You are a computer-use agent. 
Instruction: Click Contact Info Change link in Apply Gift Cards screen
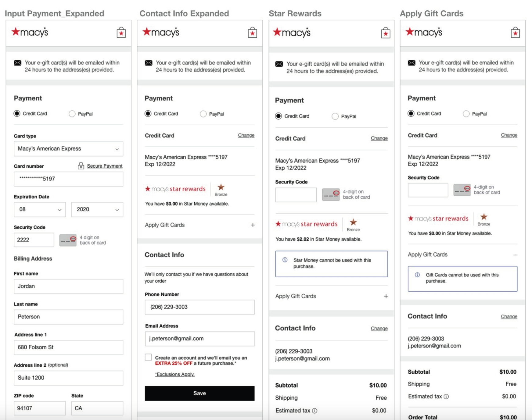[509, 317]
